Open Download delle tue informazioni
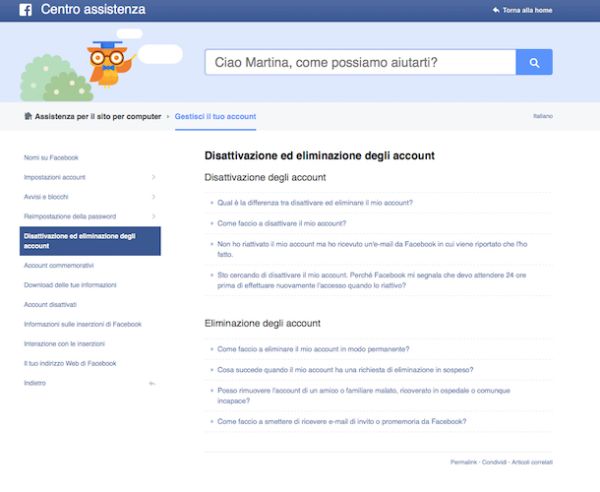This screenshot has height=492, width=600. (70, 285)
